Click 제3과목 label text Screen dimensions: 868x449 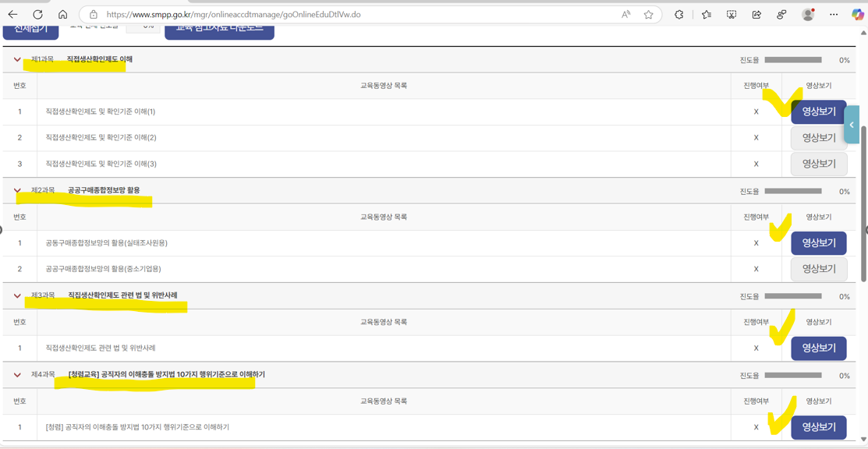(43, 295)
